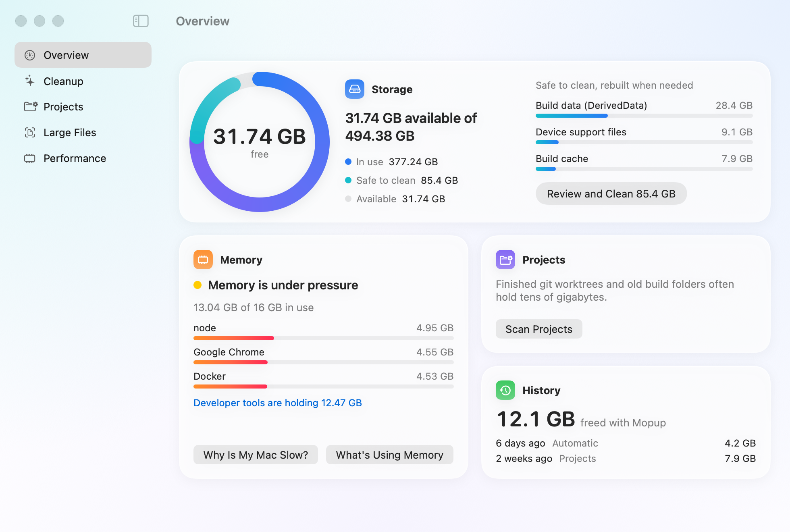Click the Available 31.74 GB legend value
The width and height of the screenshot is (790, 532).
(424, 199)
